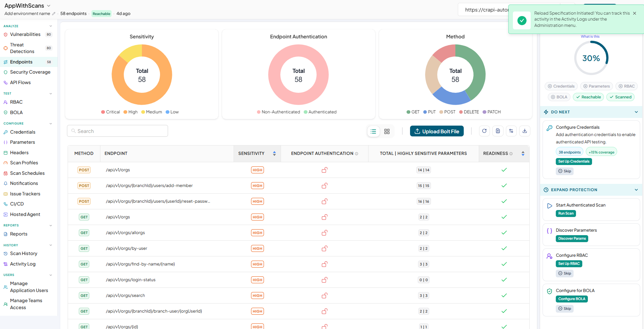Click readiness checkmark for /api/v1/orgs/allorgs

[504, 233]
